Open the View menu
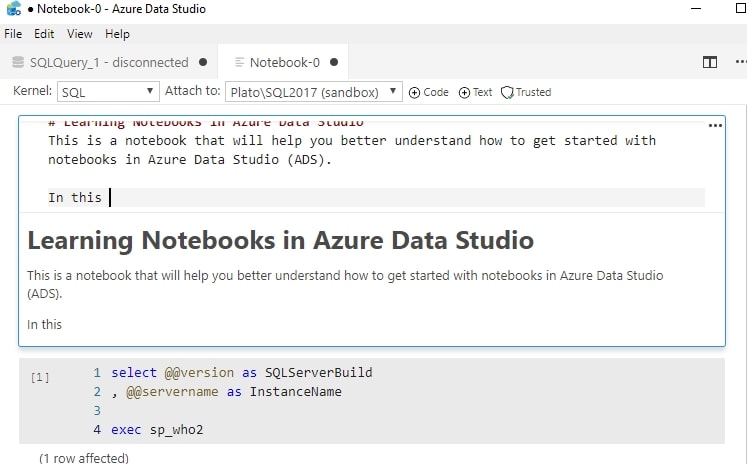This screenshot has height=464, width=747. coord(79,34)
